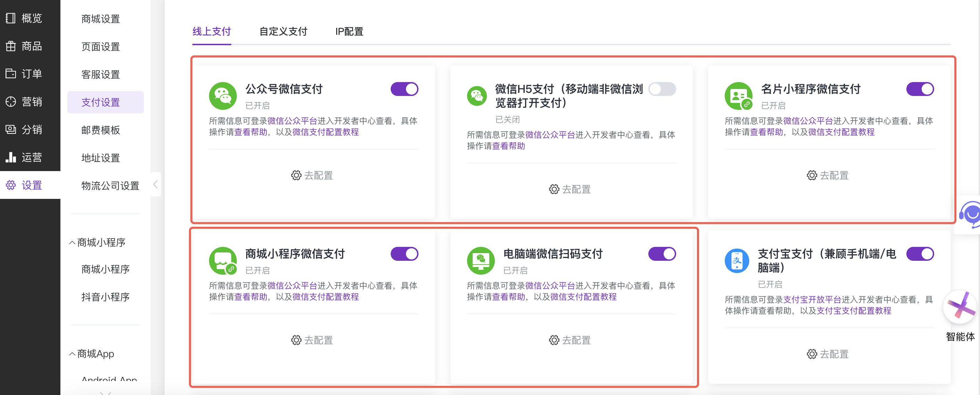Open the 支付宝开放平台 link
Viewport: 980px width, 395px height.
[x=812, y=300]
